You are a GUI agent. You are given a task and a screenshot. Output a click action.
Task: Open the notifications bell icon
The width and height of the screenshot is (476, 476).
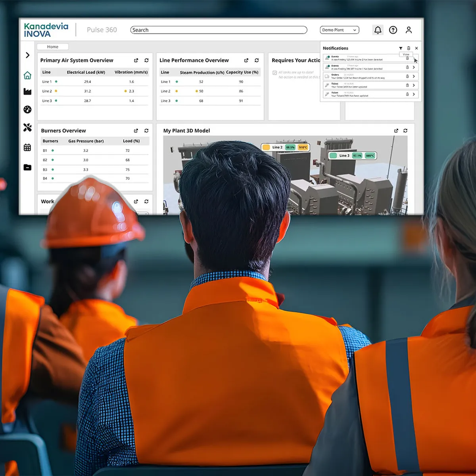(x=378, y=30)
